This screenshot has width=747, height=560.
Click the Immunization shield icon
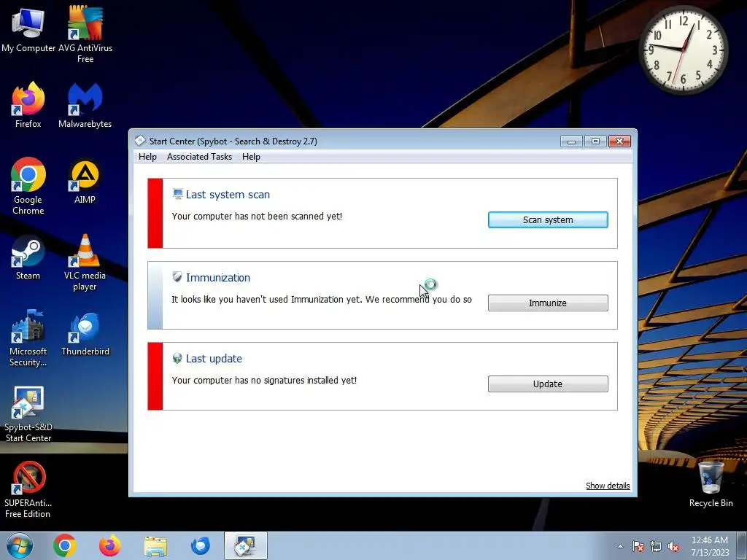(177, 276)
